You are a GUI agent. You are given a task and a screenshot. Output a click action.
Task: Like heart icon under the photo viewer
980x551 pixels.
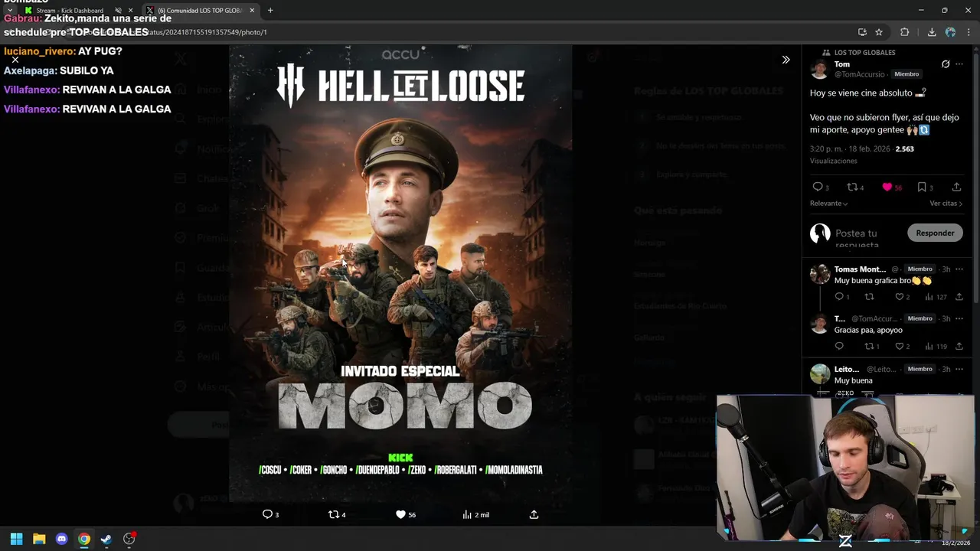pyautogui.click(x=400, y=514)
